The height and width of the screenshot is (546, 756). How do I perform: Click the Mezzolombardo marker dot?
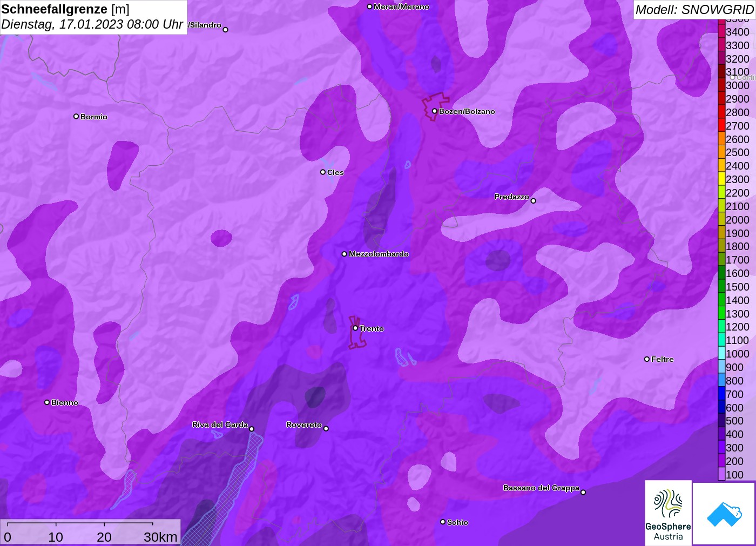click(x=345, y=254)
